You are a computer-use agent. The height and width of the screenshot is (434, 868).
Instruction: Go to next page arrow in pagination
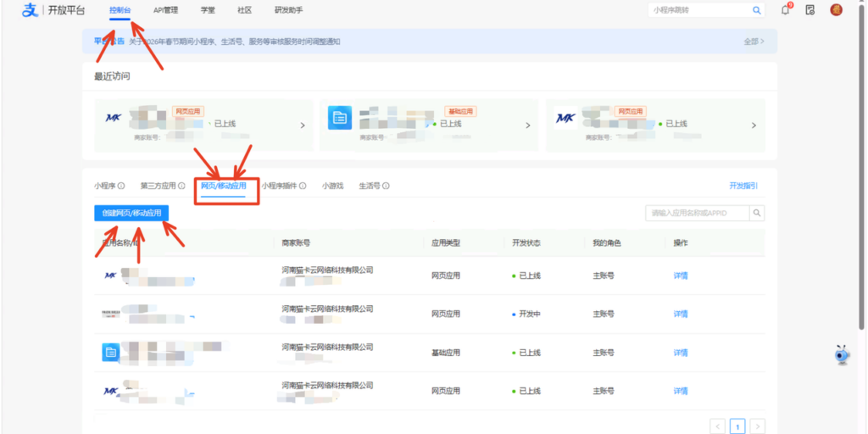pyautogui.click(x=758, y=426)
